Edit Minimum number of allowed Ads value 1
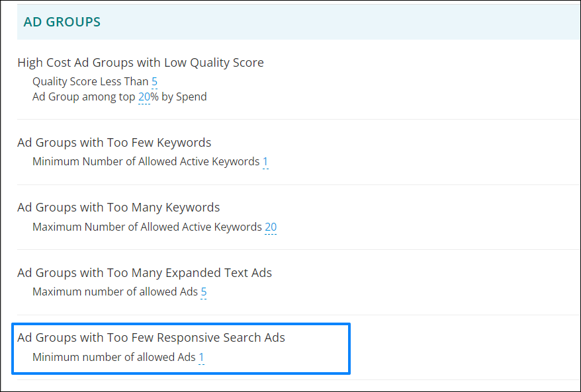 click(x=201, y=357)
